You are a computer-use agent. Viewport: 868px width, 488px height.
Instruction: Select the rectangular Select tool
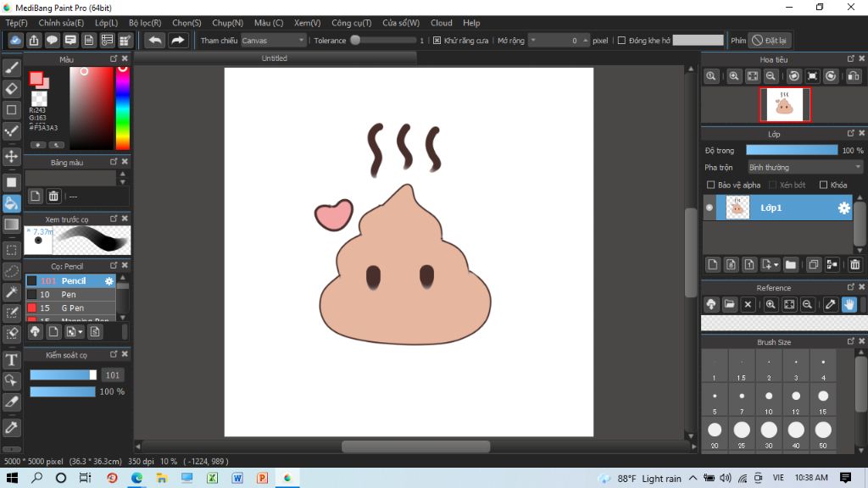[x=12, y=250]
